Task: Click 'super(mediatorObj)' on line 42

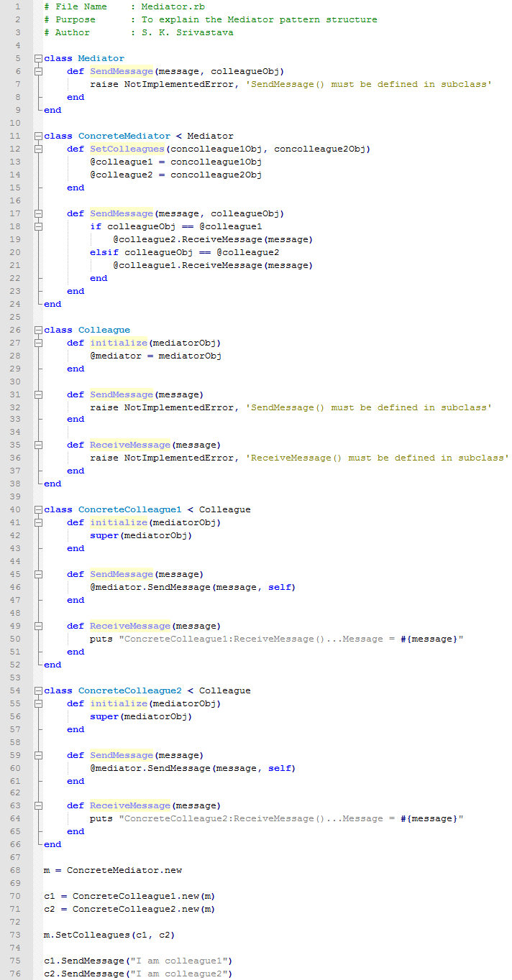Action: pyautogui.click(x=141, y=535)
